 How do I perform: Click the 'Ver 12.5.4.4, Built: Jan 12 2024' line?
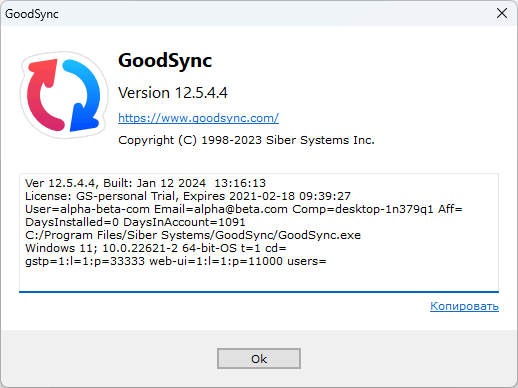pyautogui.click(x=145, y=183)
